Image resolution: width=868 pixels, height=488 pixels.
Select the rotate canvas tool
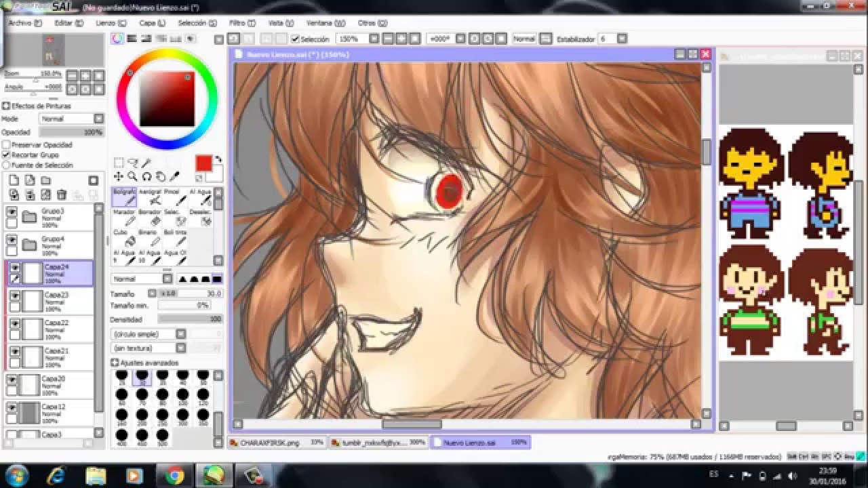coord(146,176)
